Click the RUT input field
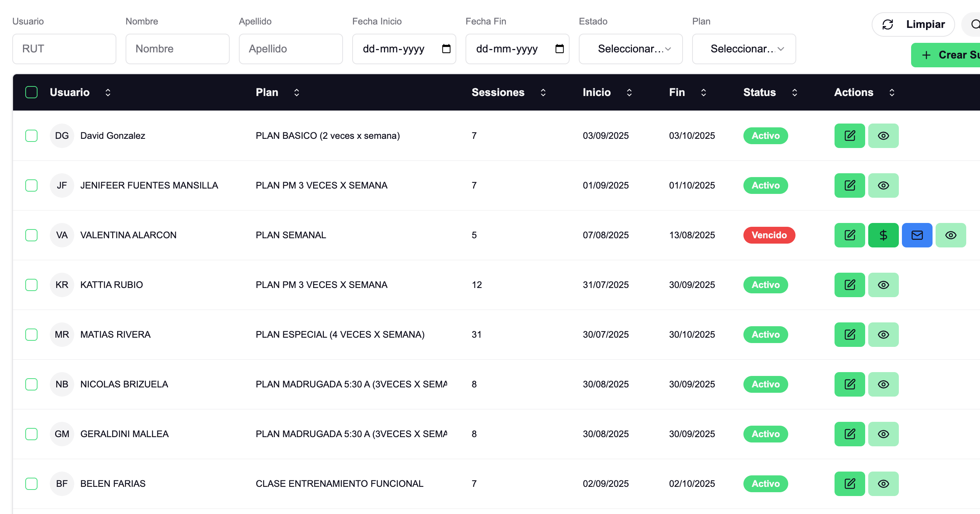This screenshot has width=980, height=514. [x=64, y=49]
